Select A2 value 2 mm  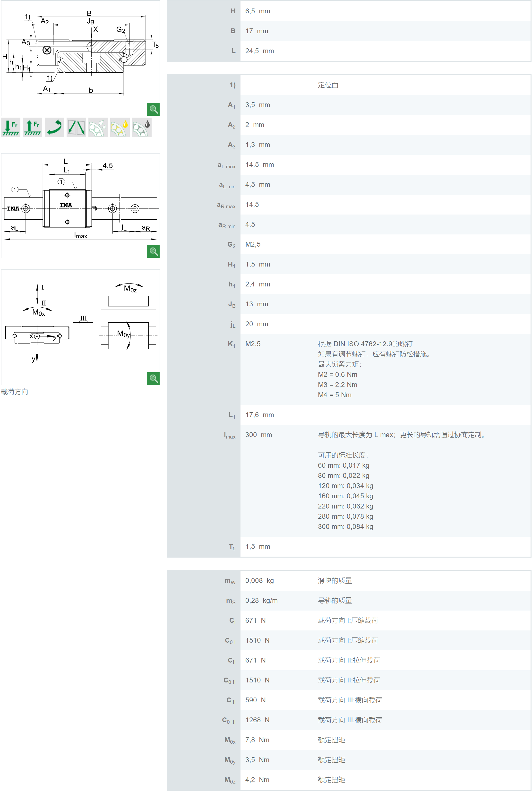(255, 125)
